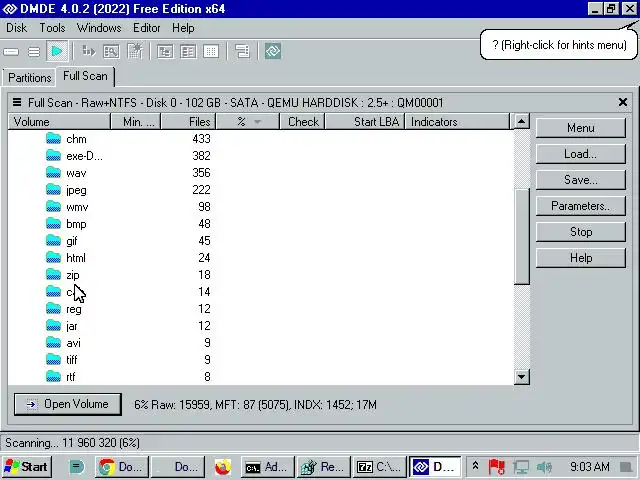Select the rtf row
640x480 pixels.
click(260, 377)
